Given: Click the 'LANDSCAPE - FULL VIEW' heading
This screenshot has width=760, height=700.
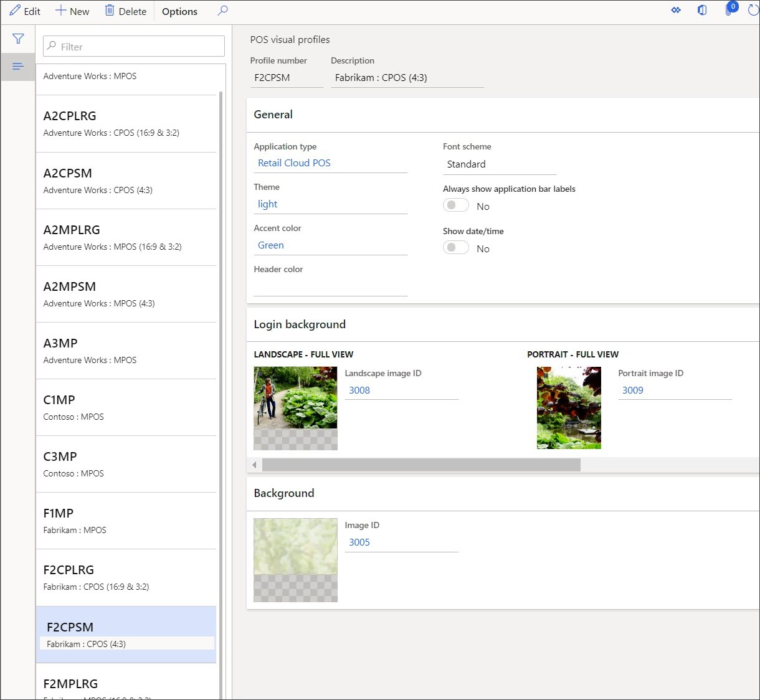Looking at the screenshot, I should coord(303,354).
